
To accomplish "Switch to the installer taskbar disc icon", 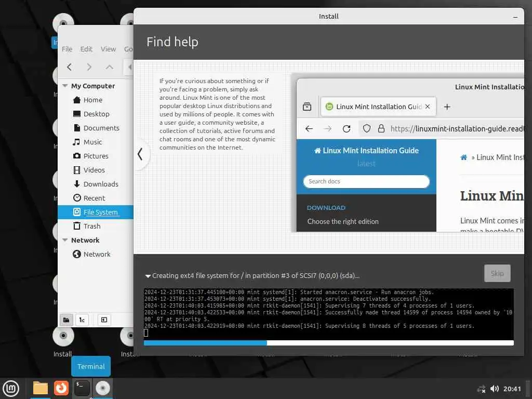I will (102, 388).
